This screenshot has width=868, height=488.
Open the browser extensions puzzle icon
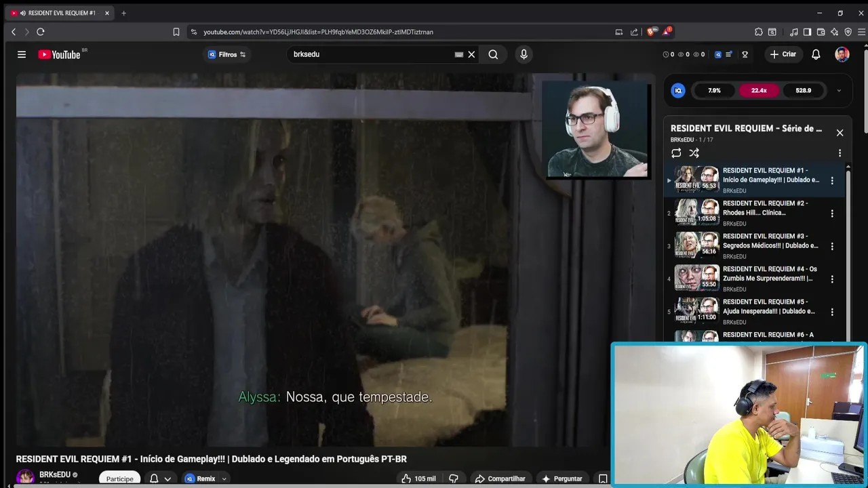[x=759, y=32]
